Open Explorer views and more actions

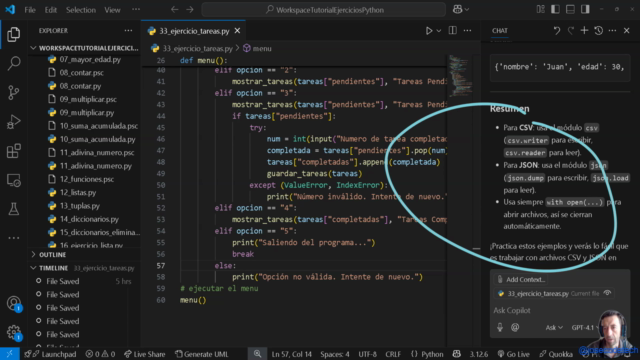[x=128, y=31]
